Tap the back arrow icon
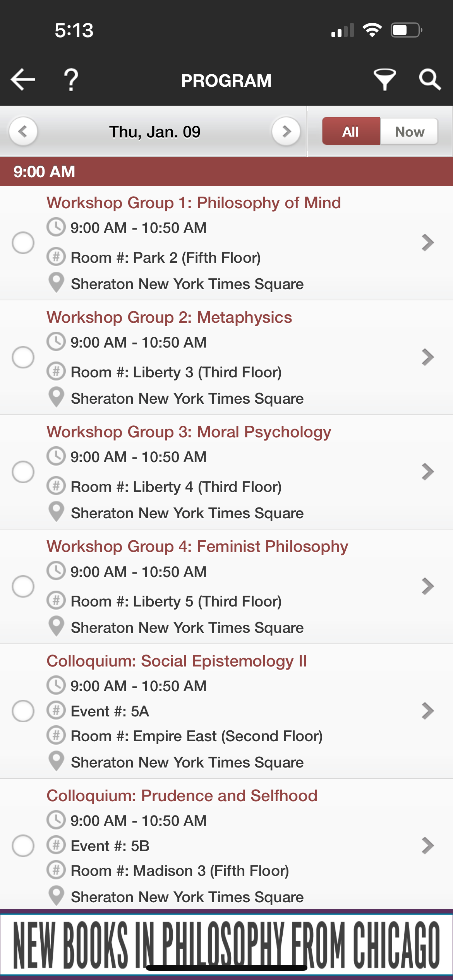Viewport: 453px width, 980px height. [x=23, y=80]
